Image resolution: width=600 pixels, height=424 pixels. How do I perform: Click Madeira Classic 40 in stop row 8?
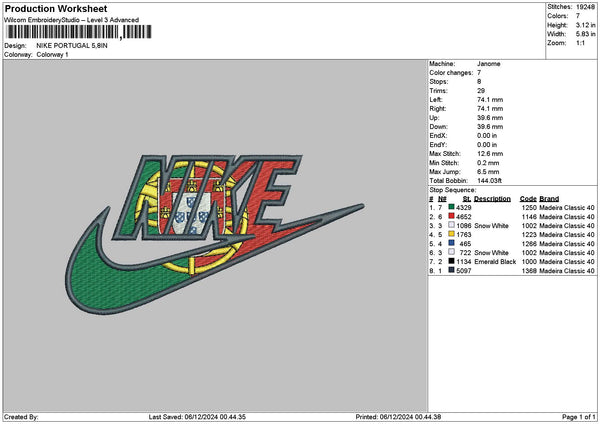pos(567,271)
